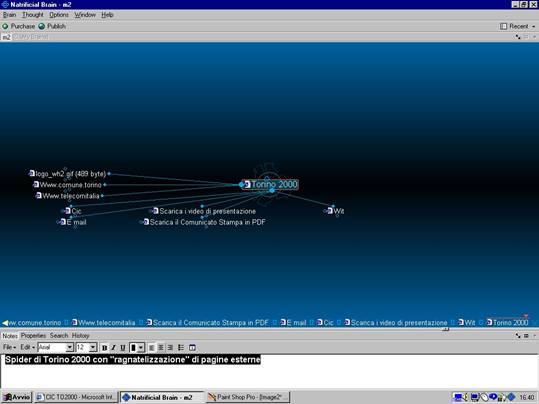Align note text to the right
The width and height of the screenshot is (539, 404).
tap(170, 348)
